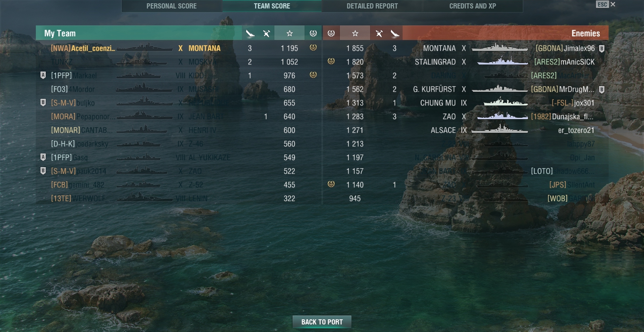Image resolution: width=644 pixels, height=332 pixels.
Task: Open the Credits and XP tab
Action: pyautogui.click(x=473, y=6)
